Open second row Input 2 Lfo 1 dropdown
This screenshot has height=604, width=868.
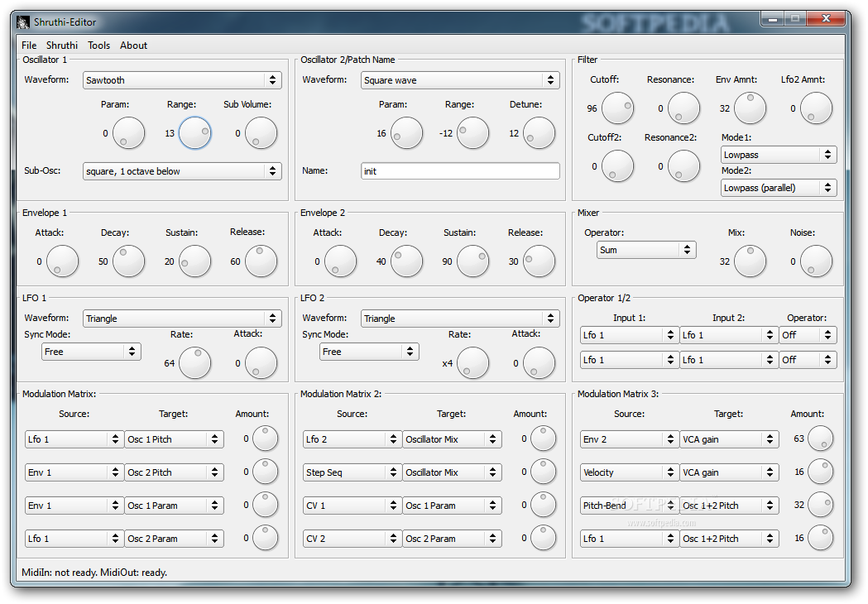[728, 360]
